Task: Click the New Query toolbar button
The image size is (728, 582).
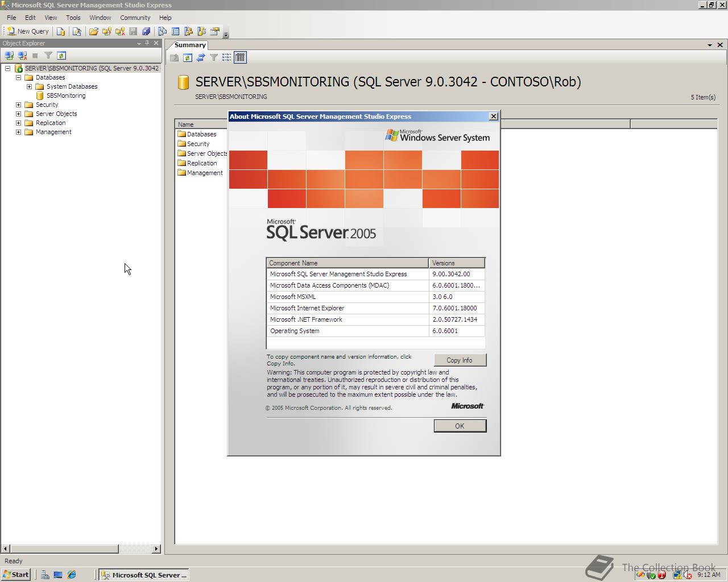Action: pyautogui.click(x=28, y=31)
